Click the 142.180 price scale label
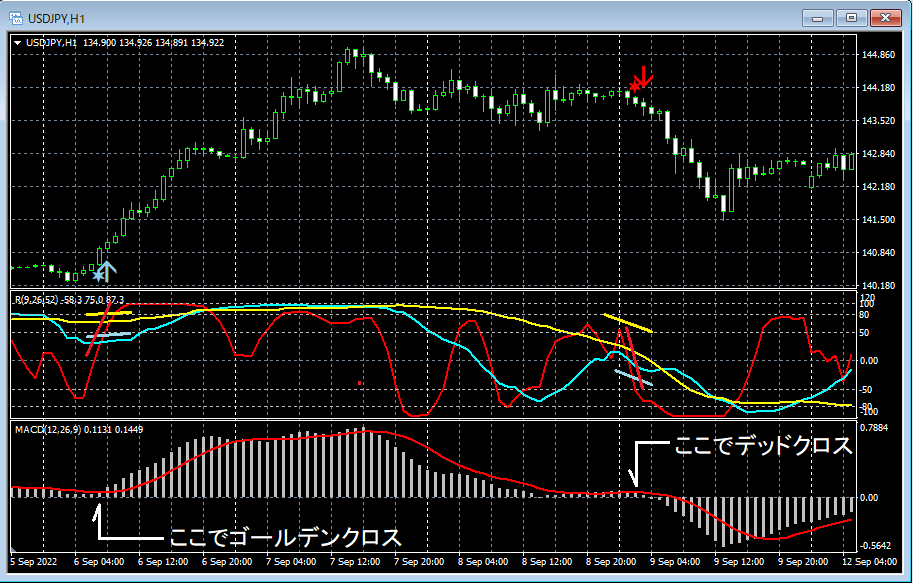Image resolution: width=914 pixels, height=583 pixels. [x=878, y=187]
